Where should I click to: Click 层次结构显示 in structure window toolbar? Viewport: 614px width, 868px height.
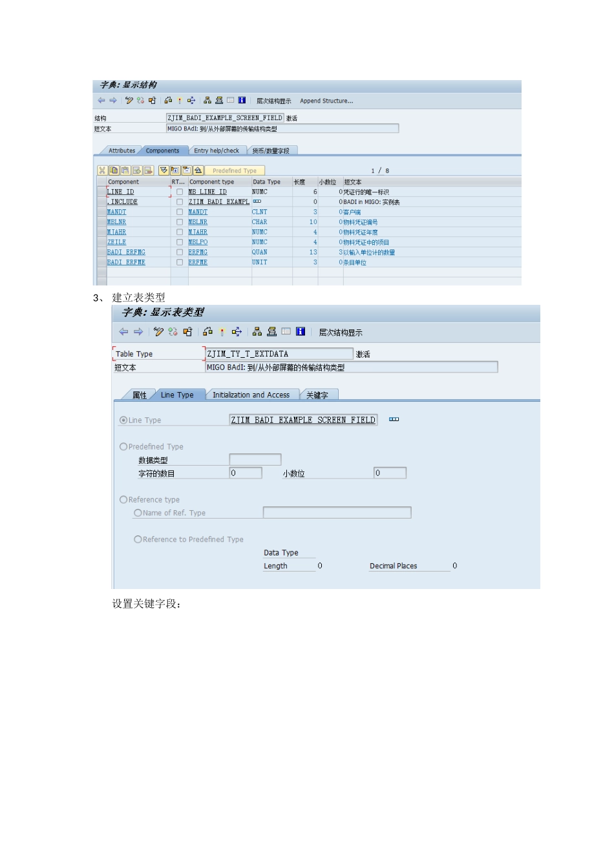tap(273, 101)
